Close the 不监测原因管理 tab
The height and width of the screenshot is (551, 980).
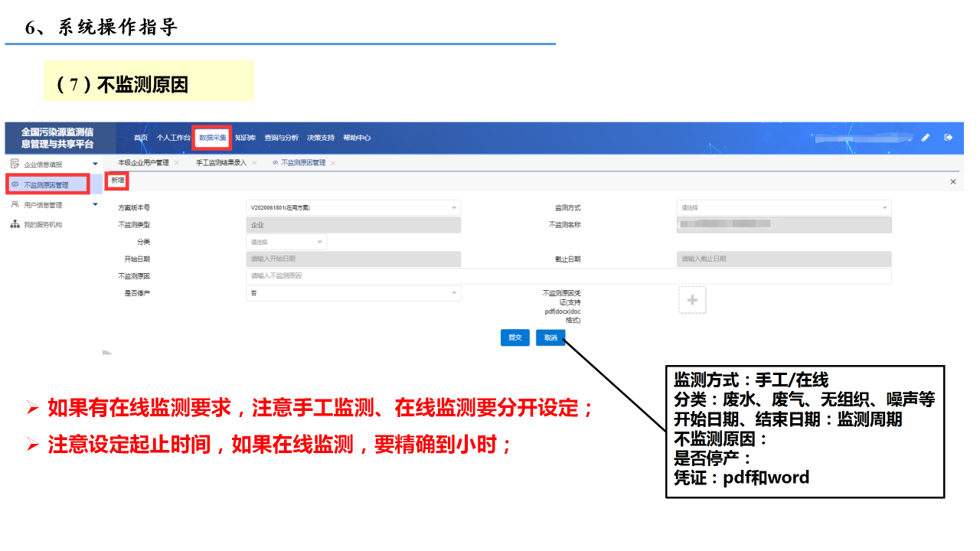[333, 163]
